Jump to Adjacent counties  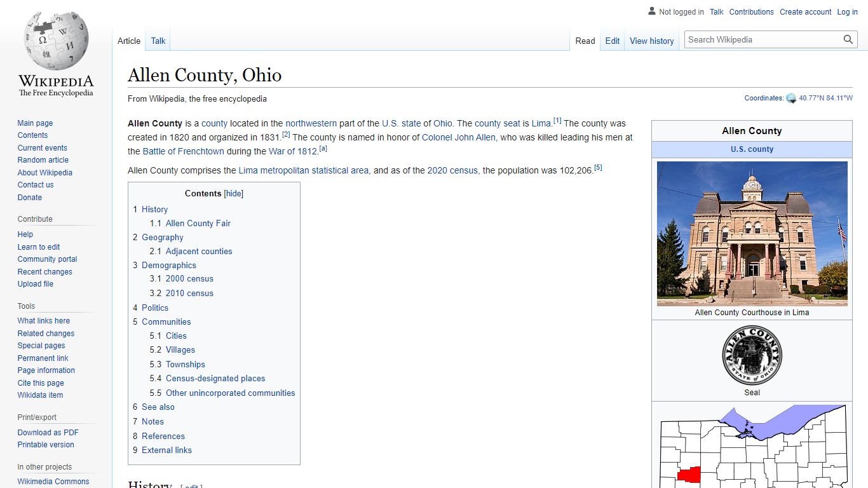(199, 251)
